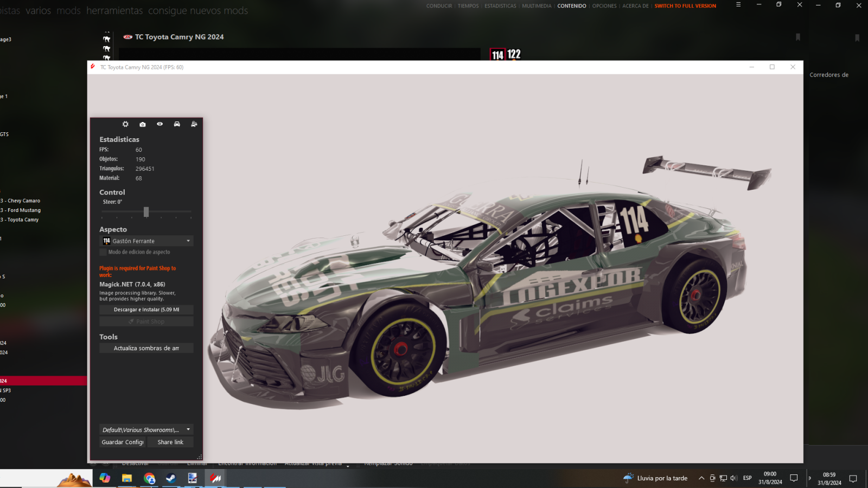Open network status tray icon
Viewport: 868px width, 488px height.
(723, 478)
